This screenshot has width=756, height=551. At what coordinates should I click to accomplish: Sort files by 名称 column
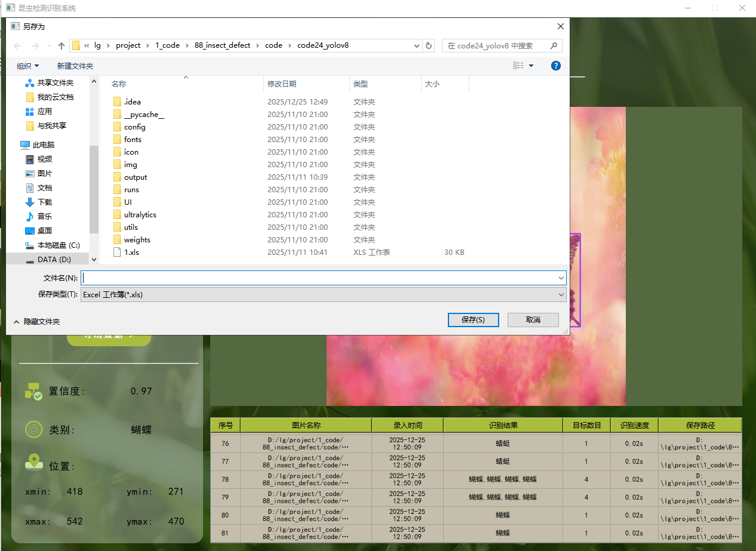point(119,84)
